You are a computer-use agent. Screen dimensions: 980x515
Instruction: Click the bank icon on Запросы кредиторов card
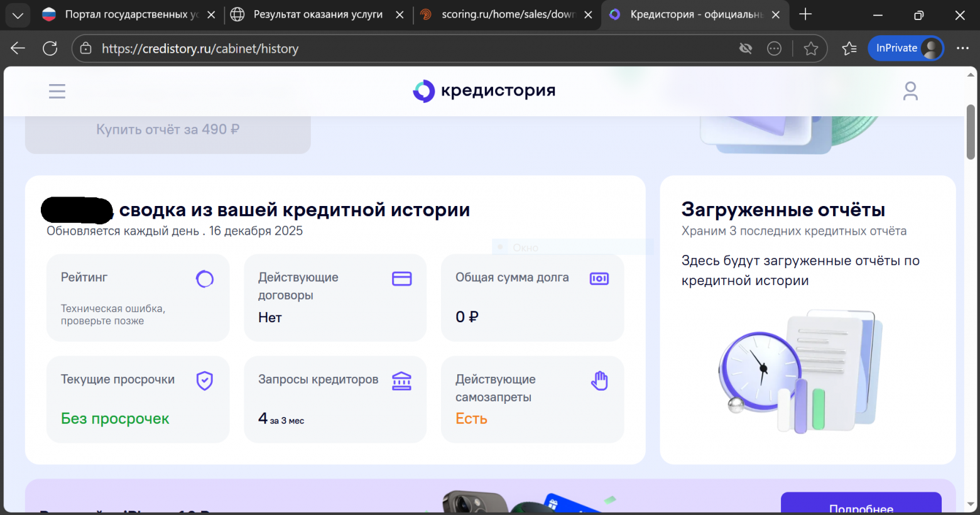click(402, 380)
